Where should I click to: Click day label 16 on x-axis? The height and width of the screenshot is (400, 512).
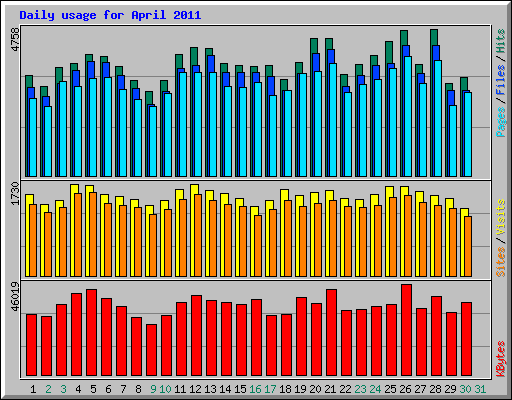(x=255, y=389)
